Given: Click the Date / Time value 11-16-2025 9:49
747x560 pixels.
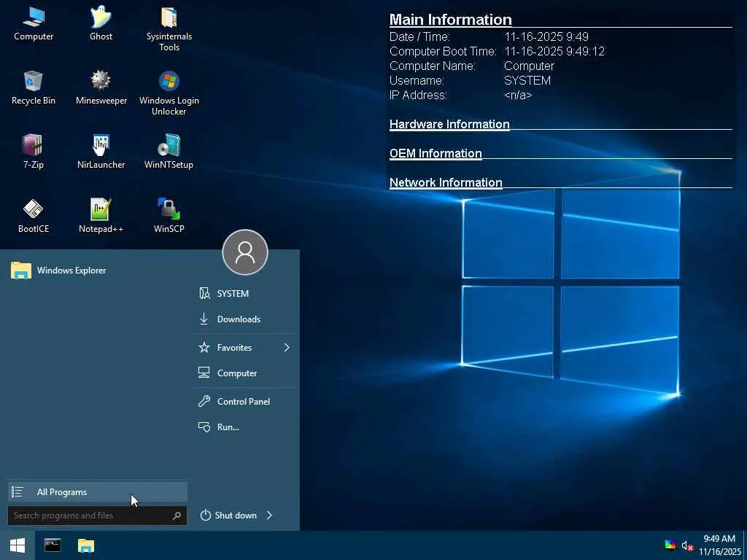Looking at the screenshot, I should [x=546, y=36].
